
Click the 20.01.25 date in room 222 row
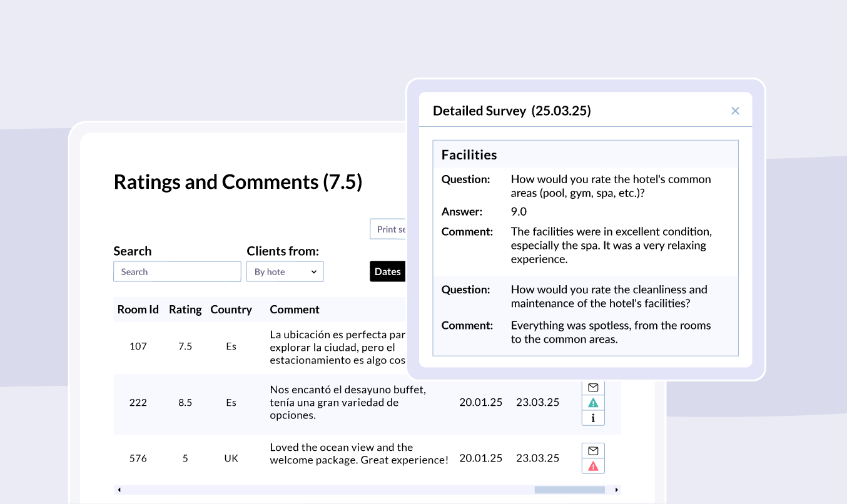click(x=481, y=403)
